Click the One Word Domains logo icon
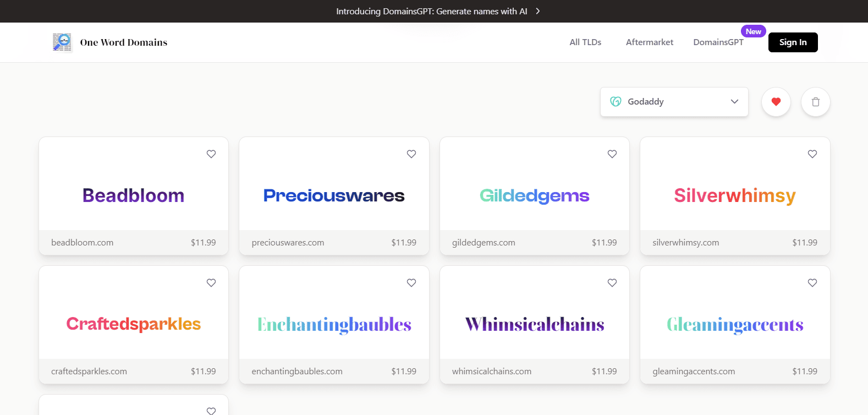868x415 pixels. point(62,42)
